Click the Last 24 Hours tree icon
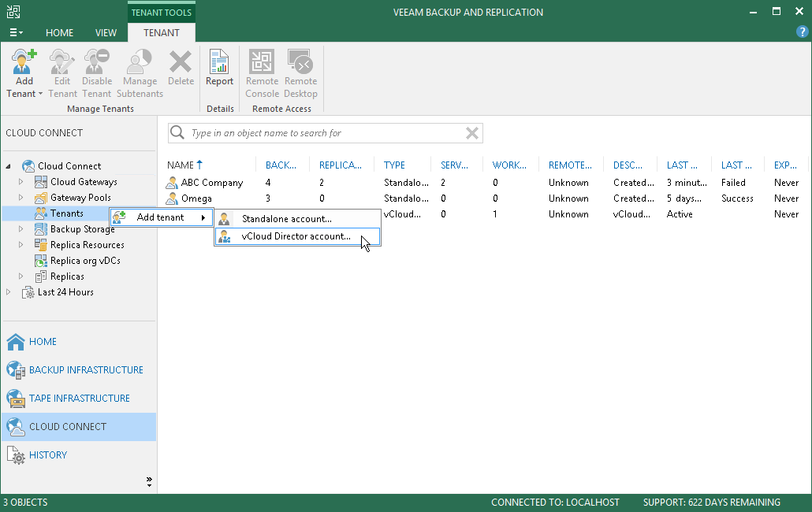This screenshot has width=812, height=512. 28,292
